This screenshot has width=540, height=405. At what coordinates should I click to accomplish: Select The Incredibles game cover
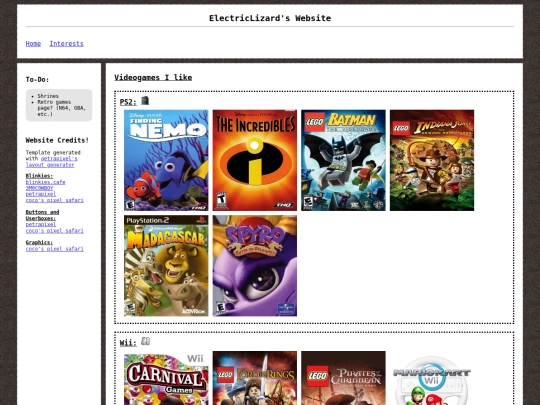pos(255,160)
